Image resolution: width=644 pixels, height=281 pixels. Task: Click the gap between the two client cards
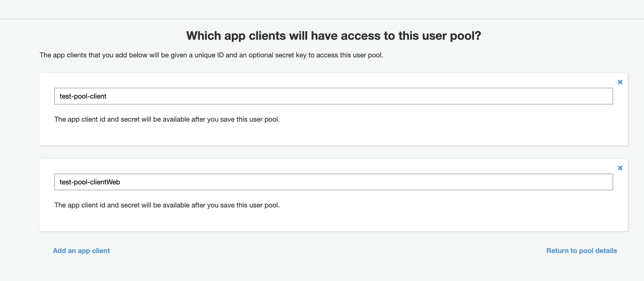(334, 152)
